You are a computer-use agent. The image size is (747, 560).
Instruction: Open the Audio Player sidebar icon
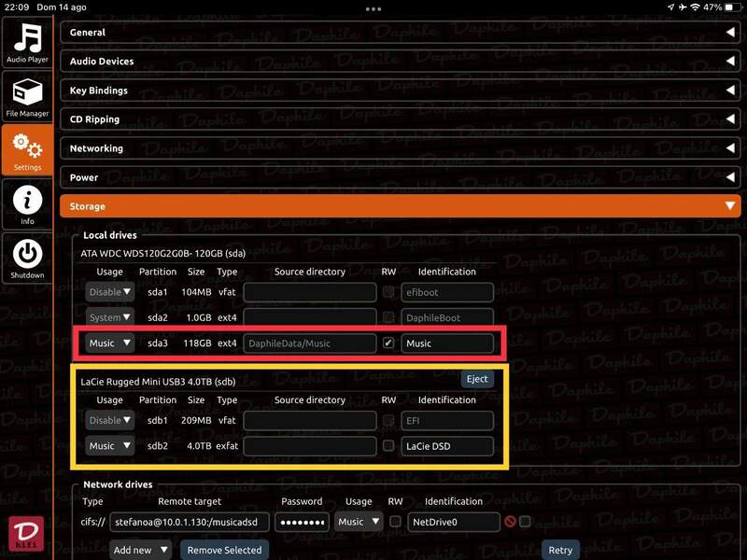(x=27, y=42)
